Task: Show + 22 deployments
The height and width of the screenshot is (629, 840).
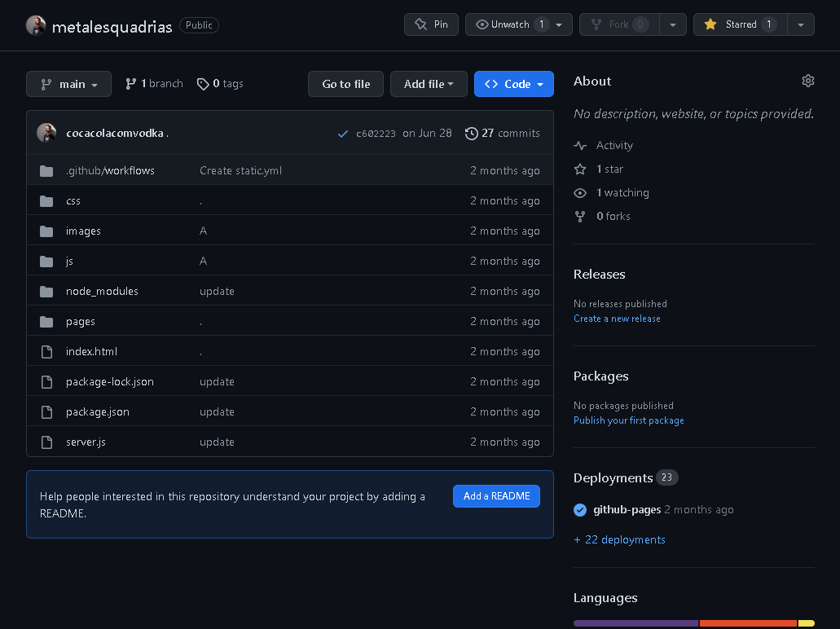Action: (x=619, y=539)
